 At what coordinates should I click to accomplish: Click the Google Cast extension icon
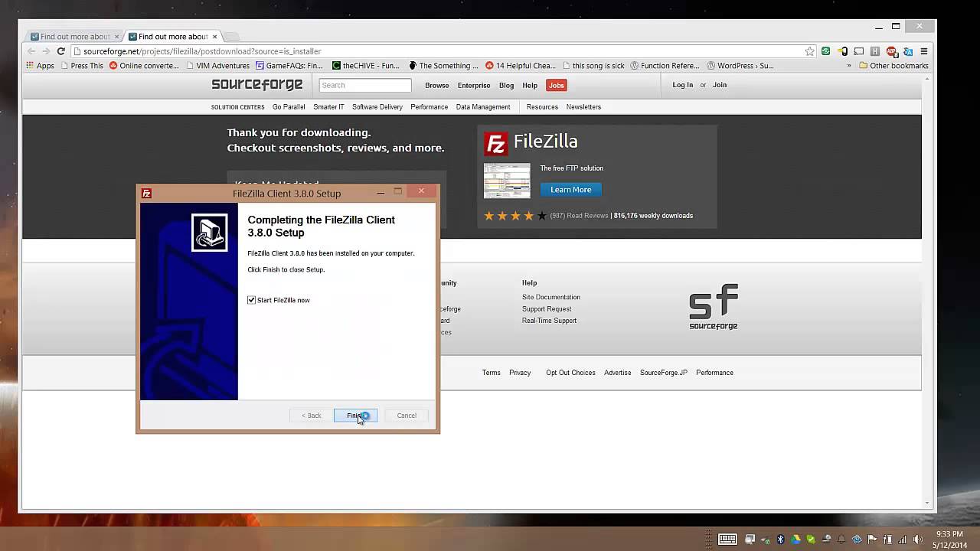[859, 51]
